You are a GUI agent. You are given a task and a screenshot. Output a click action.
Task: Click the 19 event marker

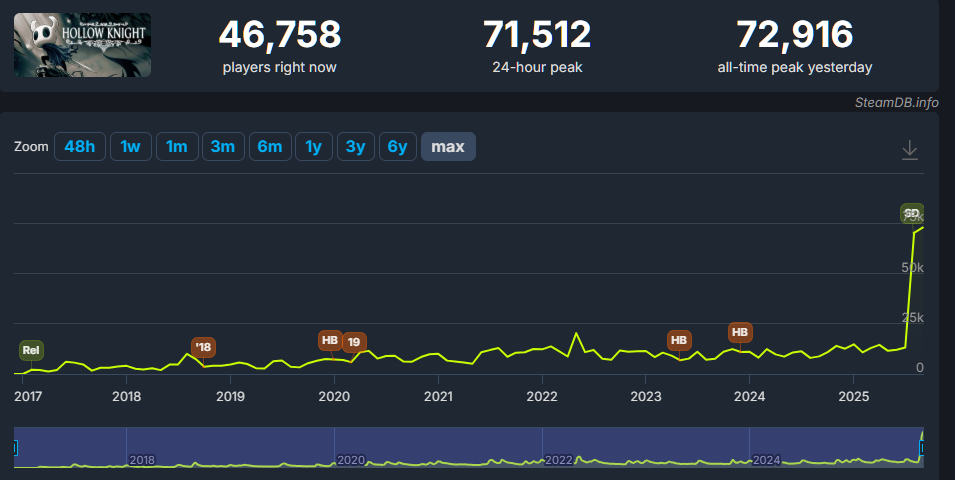354,342
